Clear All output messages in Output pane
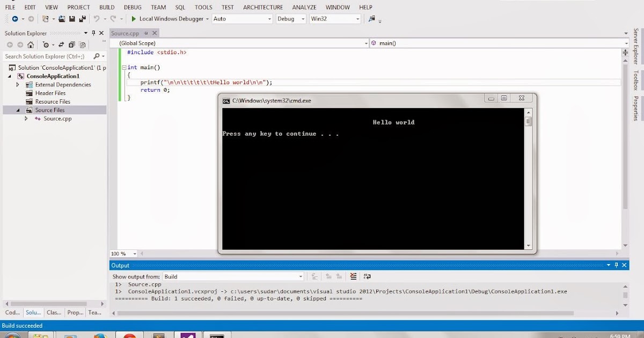This screenshot has width=644, height=338. (354, 276)
